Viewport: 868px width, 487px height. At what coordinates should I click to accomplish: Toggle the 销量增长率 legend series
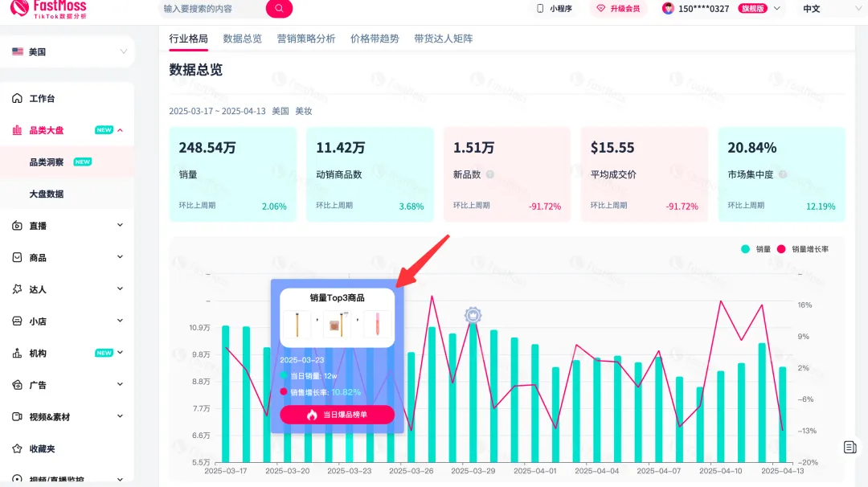pos(803,249)
